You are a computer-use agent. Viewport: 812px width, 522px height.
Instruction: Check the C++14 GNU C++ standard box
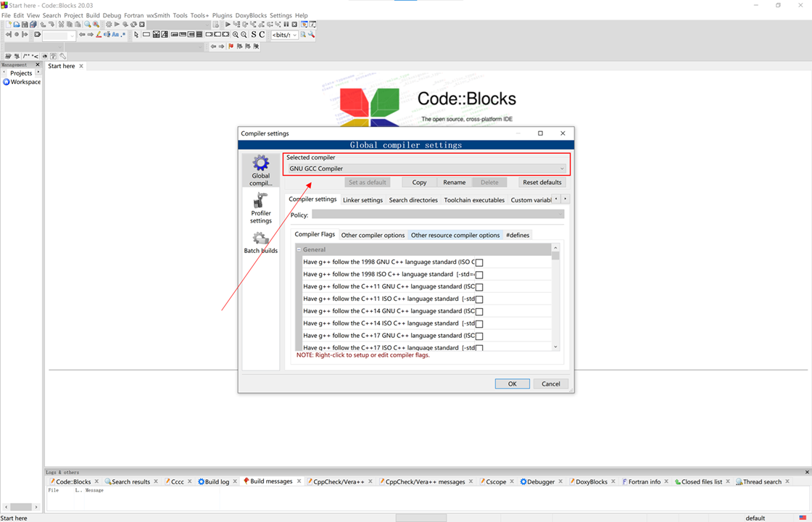479,312
